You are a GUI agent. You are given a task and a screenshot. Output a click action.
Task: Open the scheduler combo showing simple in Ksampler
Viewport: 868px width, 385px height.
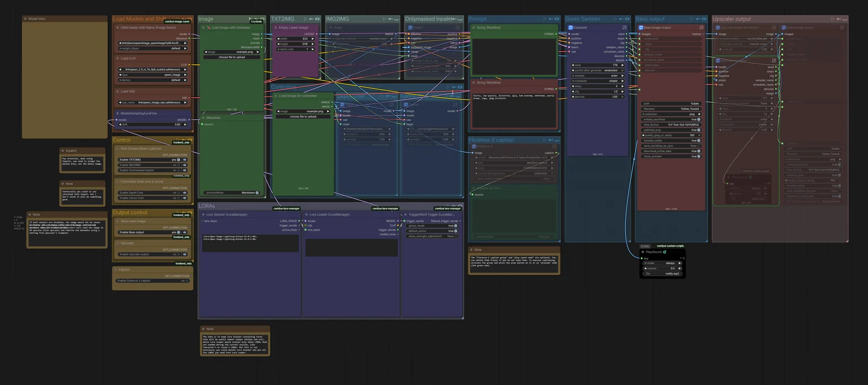point(597,81)
